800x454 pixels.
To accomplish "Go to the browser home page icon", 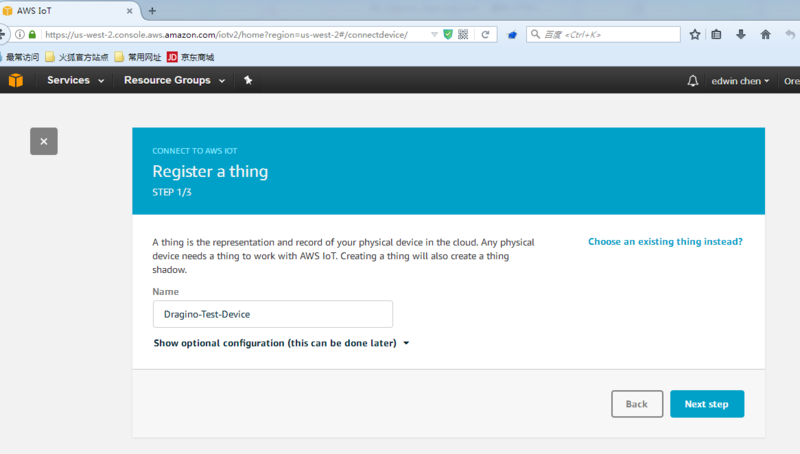I will [x=765, y=34].
